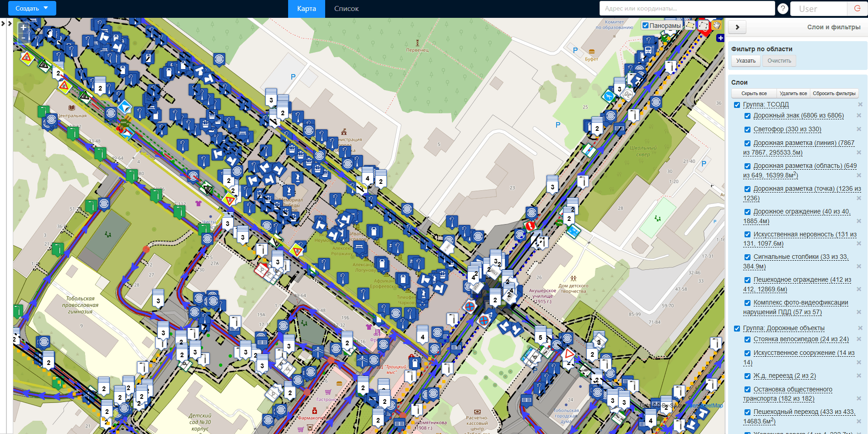Click the map zoom out minus button

click(x=23, y=38)
